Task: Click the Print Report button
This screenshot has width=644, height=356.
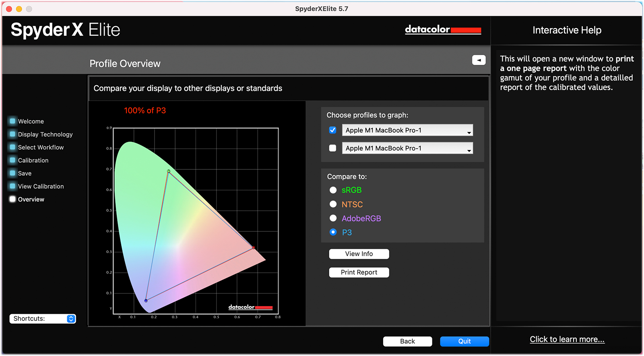Action: 359,272
